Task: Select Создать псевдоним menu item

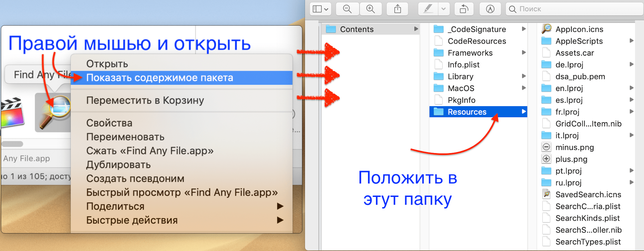Action: (x=182, y=178)
